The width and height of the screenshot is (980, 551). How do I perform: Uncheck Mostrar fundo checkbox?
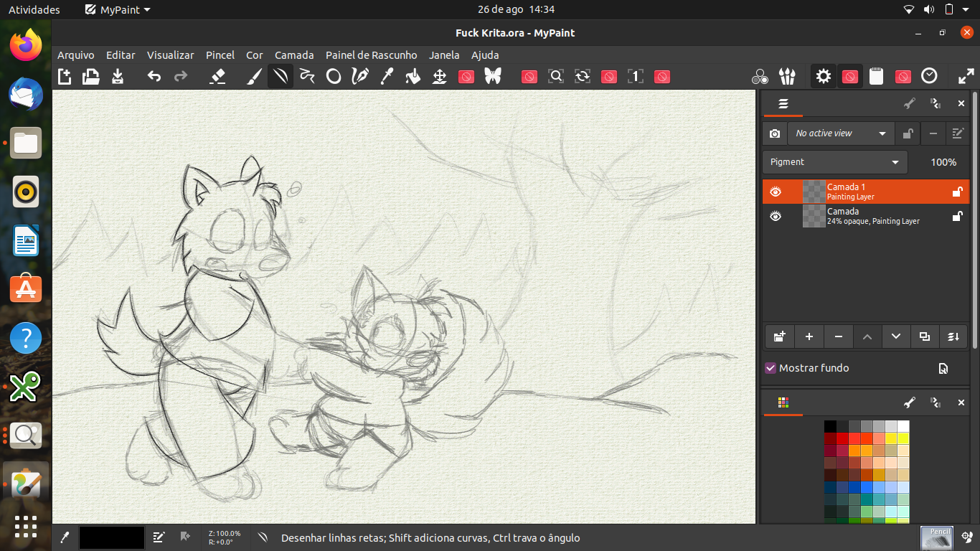pos(771,368)
